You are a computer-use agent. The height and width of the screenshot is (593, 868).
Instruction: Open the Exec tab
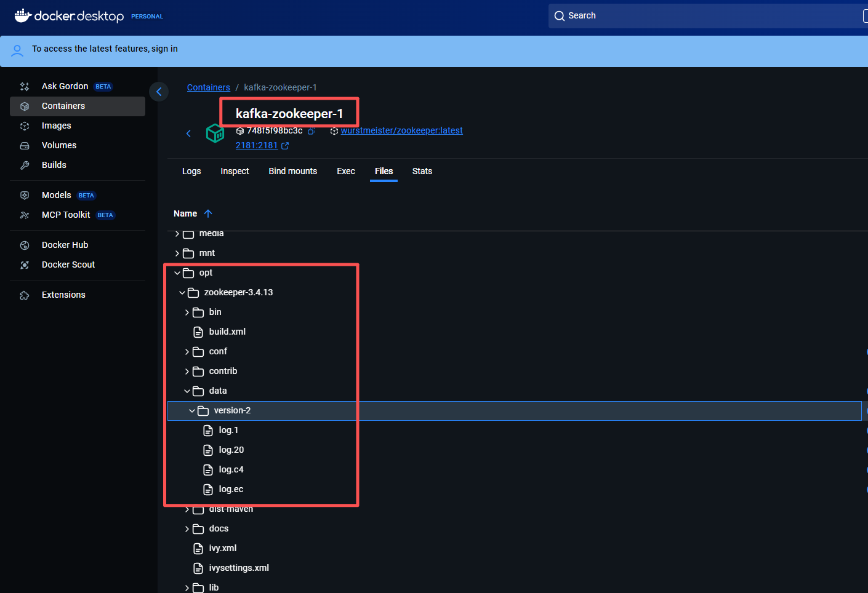(346, 171)
